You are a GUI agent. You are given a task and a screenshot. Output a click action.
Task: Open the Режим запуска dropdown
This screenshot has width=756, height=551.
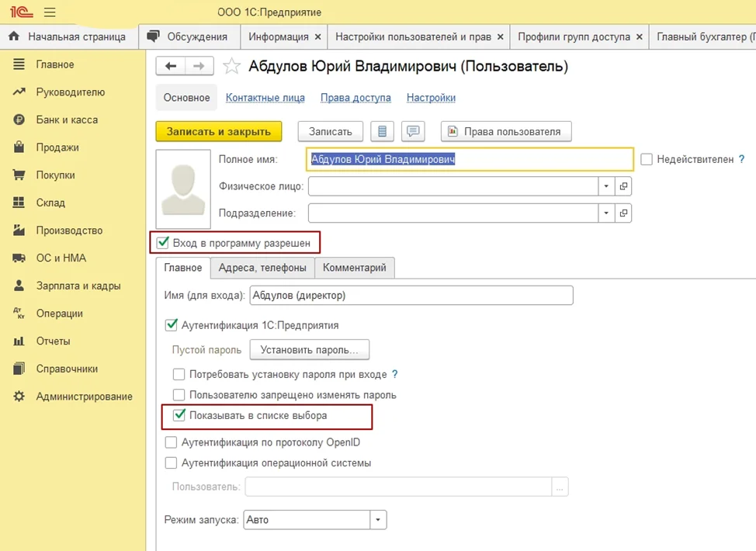378,520
